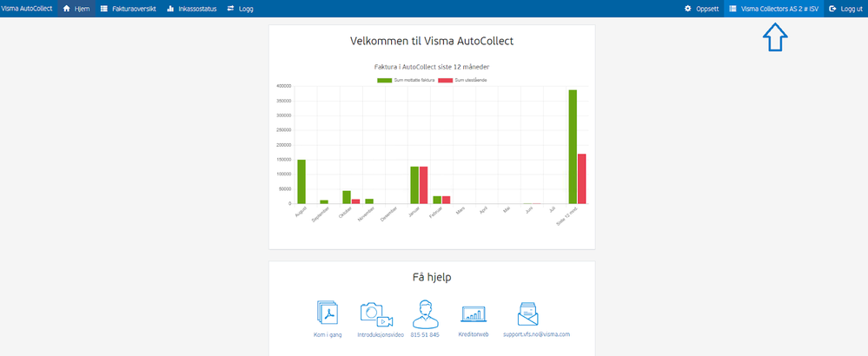Click the Mars x-axis label
This screenshot has width=868, height=356.
tap(461, 210)
